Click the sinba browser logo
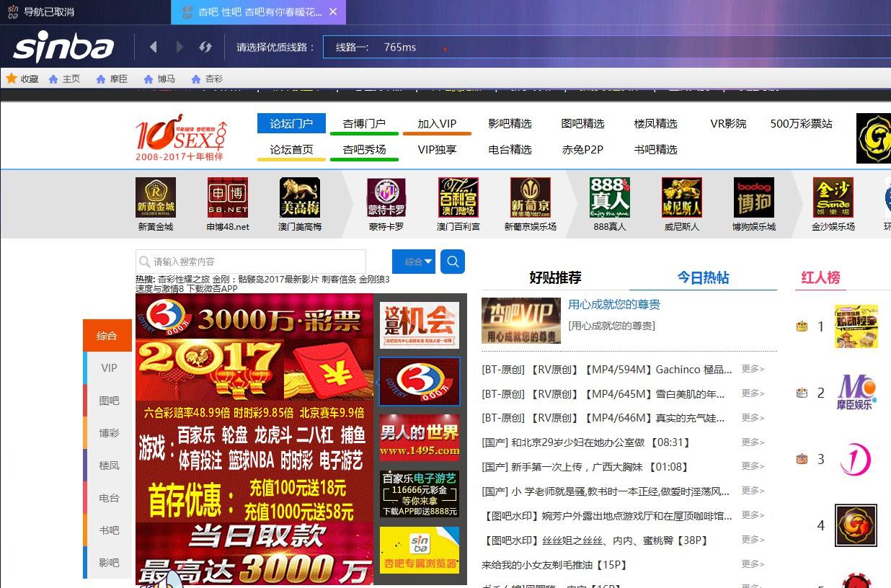891x588 pixels. click(63, 47)
